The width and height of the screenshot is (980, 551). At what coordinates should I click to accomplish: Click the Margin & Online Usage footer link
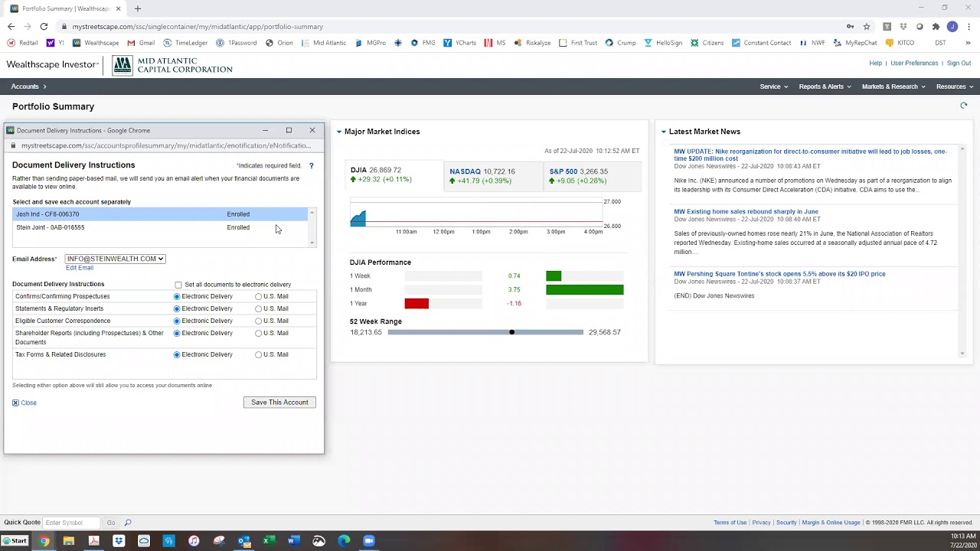(831, 523)
